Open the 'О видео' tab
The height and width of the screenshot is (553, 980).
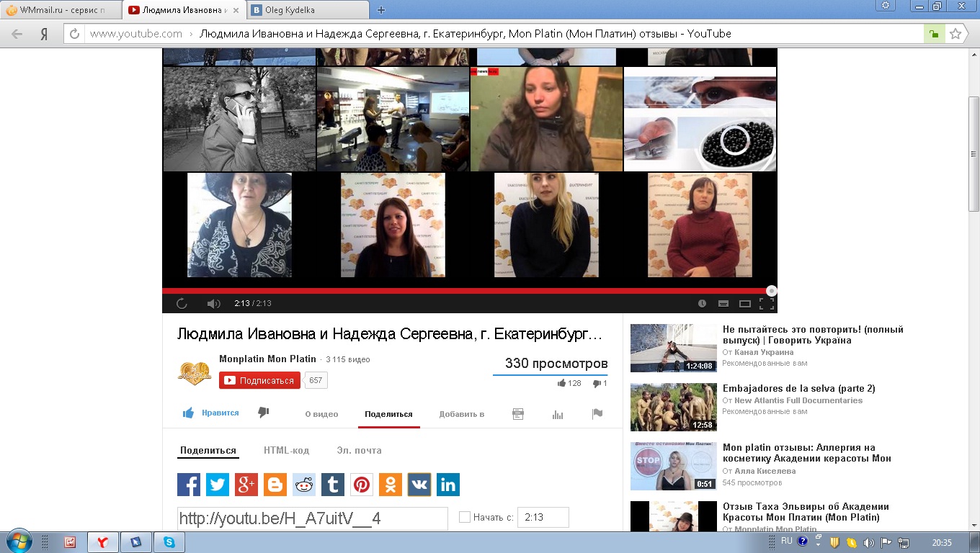click(321, 414)
